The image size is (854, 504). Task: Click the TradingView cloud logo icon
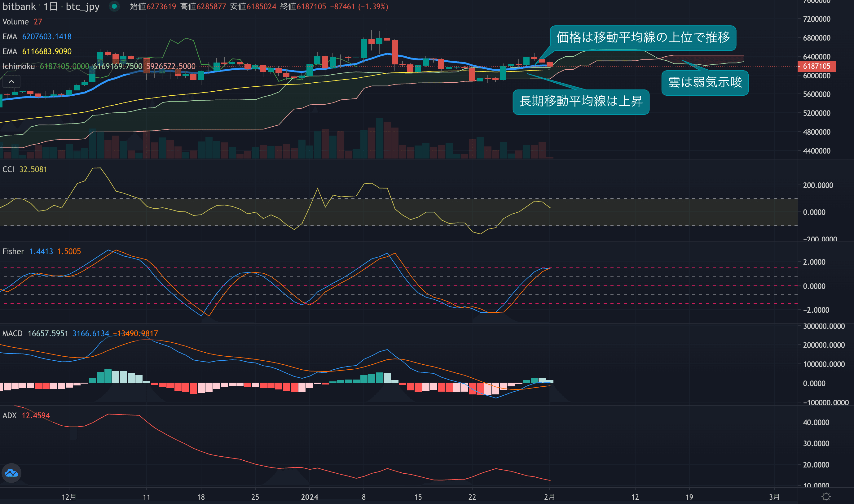click(x=11, y=473)
